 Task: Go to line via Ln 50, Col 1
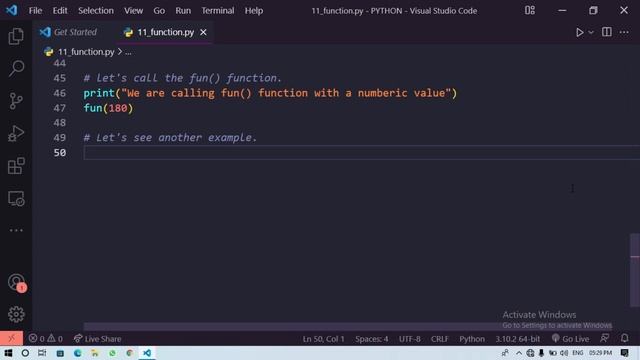click(323, 339)
